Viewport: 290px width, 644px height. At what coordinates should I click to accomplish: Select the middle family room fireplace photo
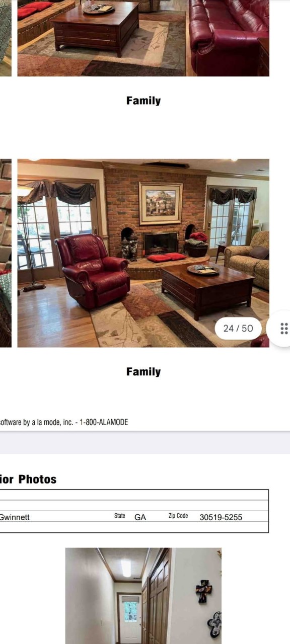click(x=143, y=253)
